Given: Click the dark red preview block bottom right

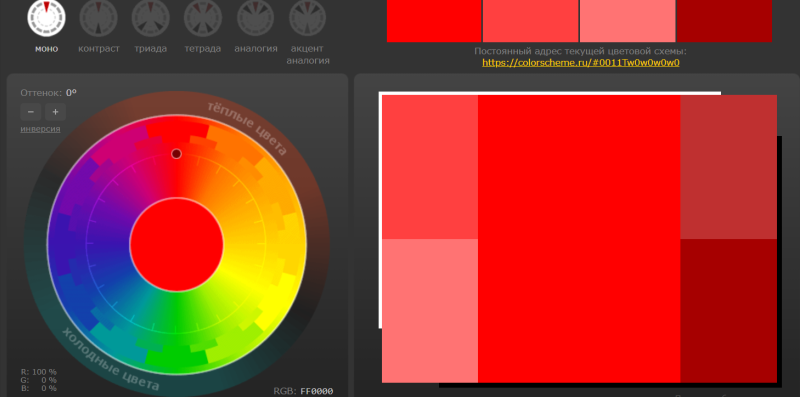Looking at the screenshot, I should (x=729, y=311).
